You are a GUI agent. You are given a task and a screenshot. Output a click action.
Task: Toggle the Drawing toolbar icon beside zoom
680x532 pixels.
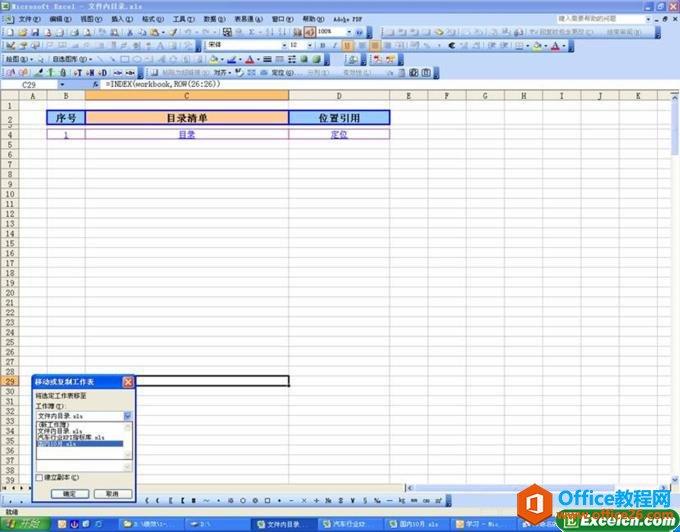[310, 32]
